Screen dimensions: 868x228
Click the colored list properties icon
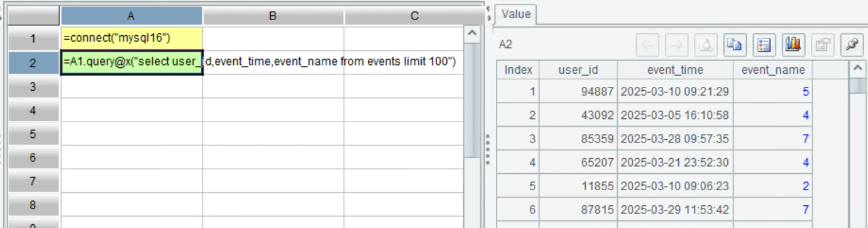[x=764, y=45]
